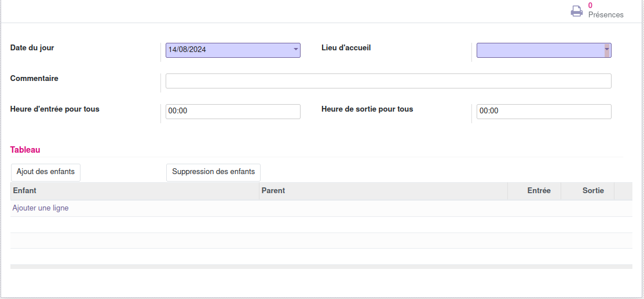Sort by the Sortie column header
This screenshot has width=644, height=299.
(x=592, y=191)
